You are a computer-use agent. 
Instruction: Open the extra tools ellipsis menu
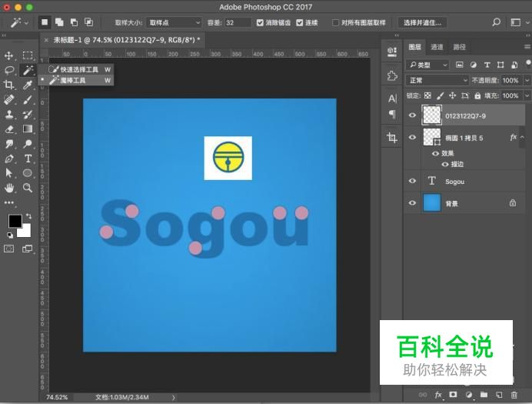pyautogui.click(x=8, y=202)
